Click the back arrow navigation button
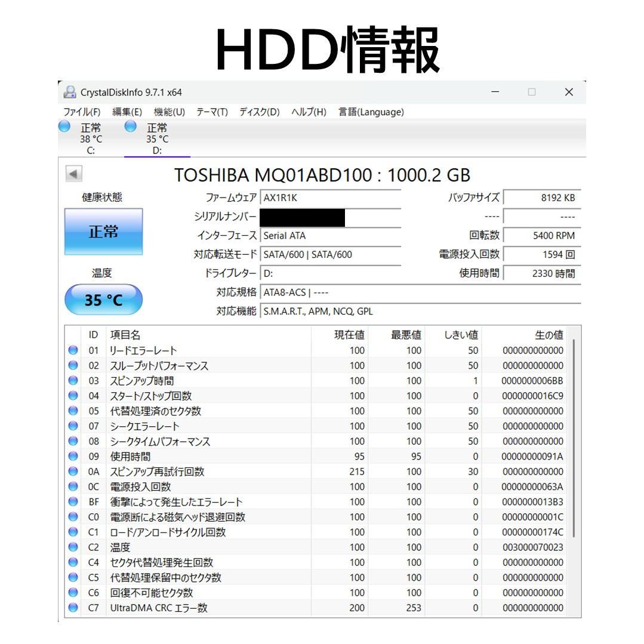Screen dimensions: 644x644 74,174
